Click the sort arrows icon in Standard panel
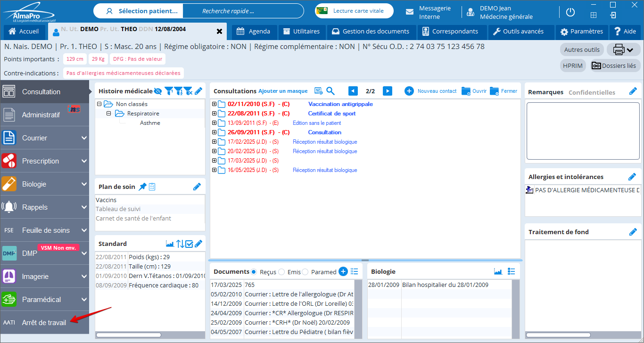 (x=180, y=244)
